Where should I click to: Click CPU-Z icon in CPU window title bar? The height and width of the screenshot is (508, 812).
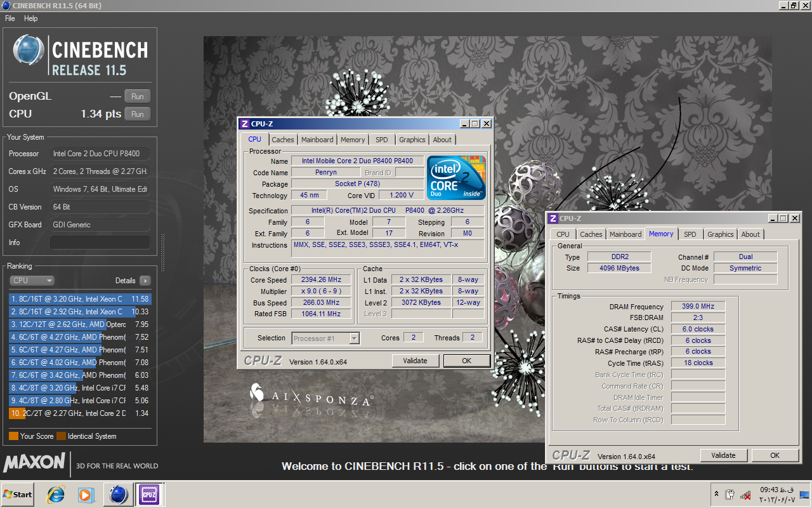[x=244, y=124]
